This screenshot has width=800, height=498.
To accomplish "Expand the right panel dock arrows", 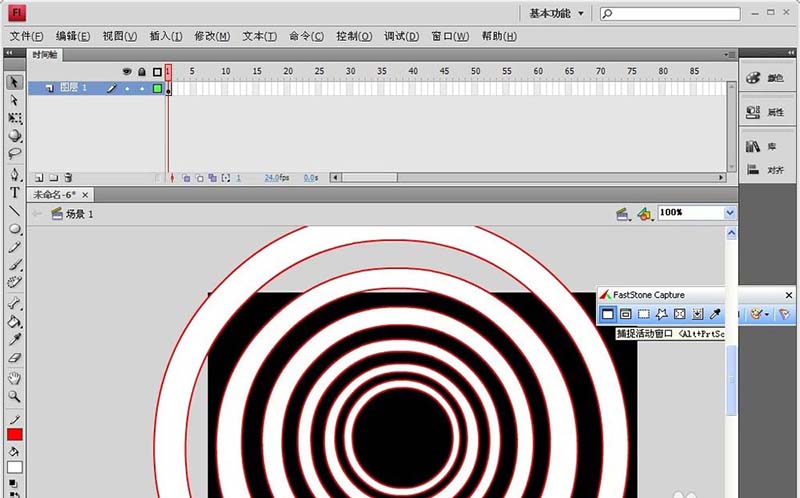I will click(x=790, y=52).
